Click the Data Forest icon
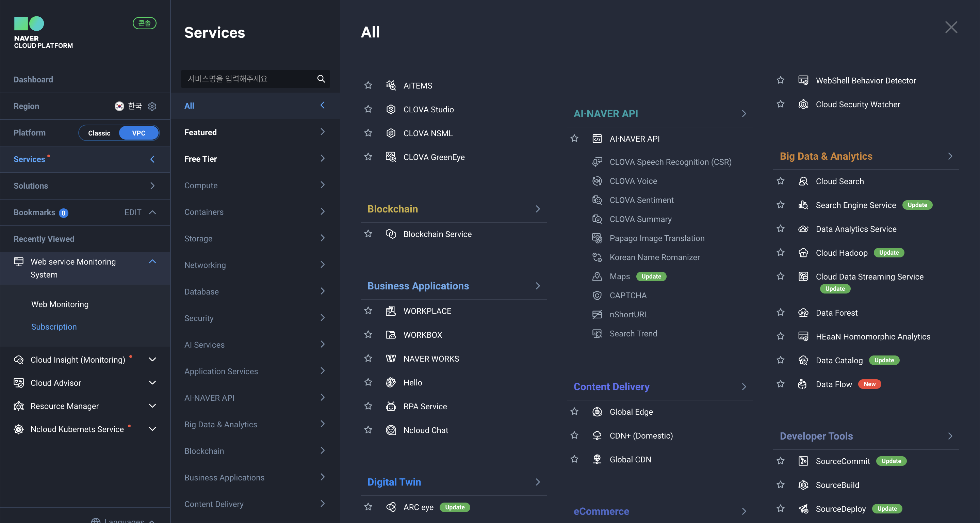This screenshot has width=980, height=523. (x=803, y=313)
